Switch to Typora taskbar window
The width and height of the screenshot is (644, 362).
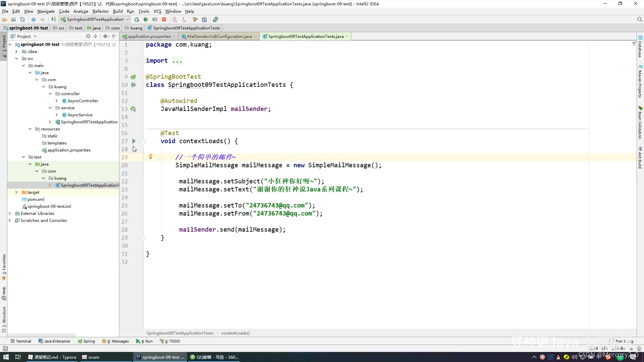click(52, 357)
